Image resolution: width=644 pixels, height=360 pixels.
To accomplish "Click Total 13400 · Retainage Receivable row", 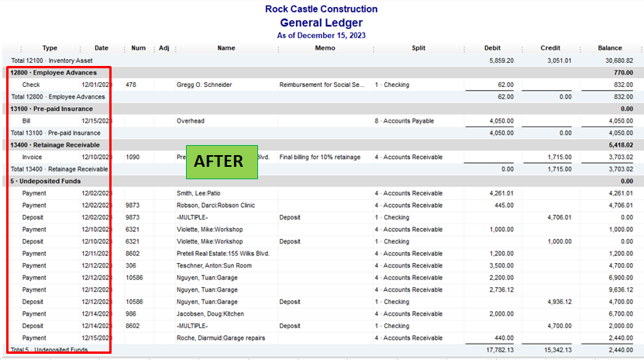I will coord(322,169).
